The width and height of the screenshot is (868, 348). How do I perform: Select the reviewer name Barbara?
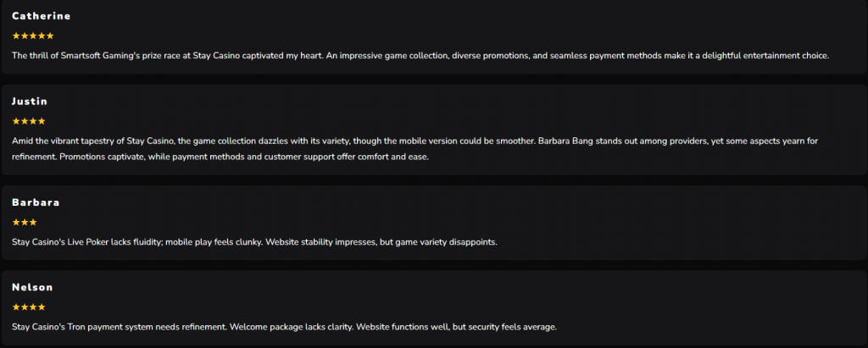[36, 202]
